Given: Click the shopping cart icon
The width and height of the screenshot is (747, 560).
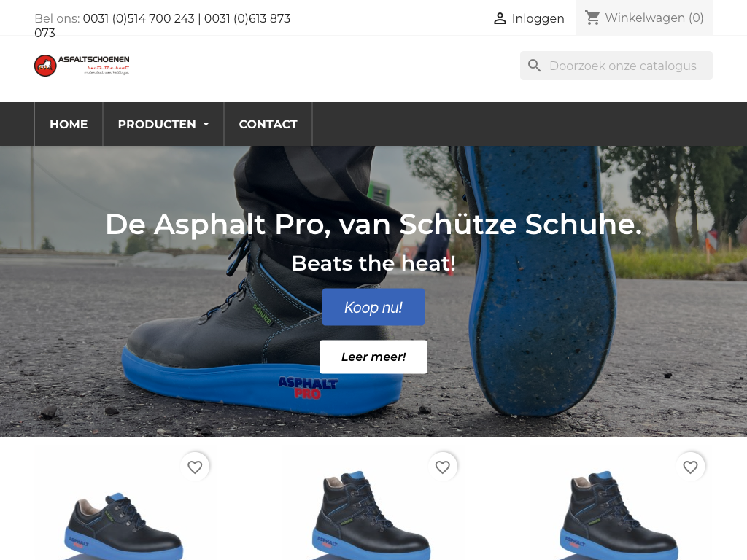Looking at the screenshot, I should pyautogui.click(x=592, y=17).
